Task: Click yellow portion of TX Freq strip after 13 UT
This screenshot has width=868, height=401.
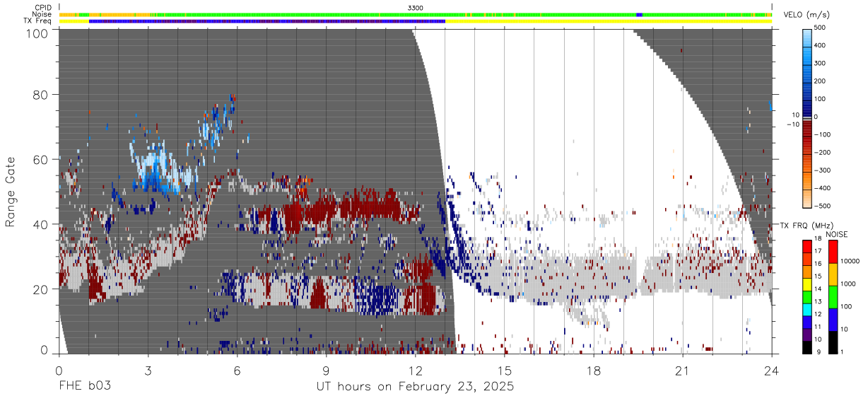Action: coord(609,21)
